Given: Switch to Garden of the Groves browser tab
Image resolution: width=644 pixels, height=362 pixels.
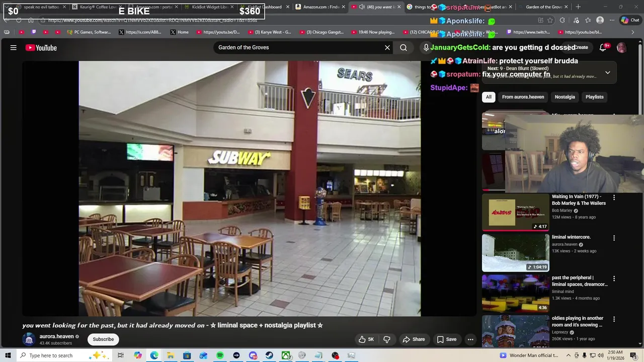Looking at the screenshot, I should pos(544,7).
